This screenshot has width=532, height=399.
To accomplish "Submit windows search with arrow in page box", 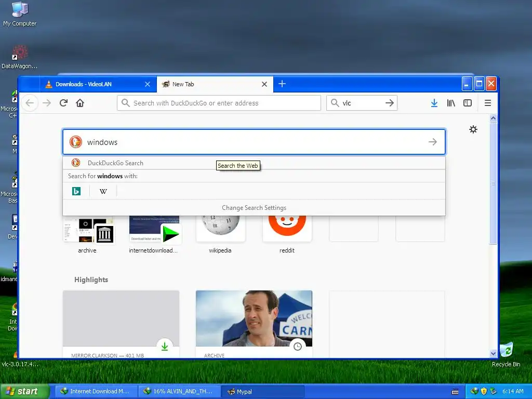I will (433, 142).
